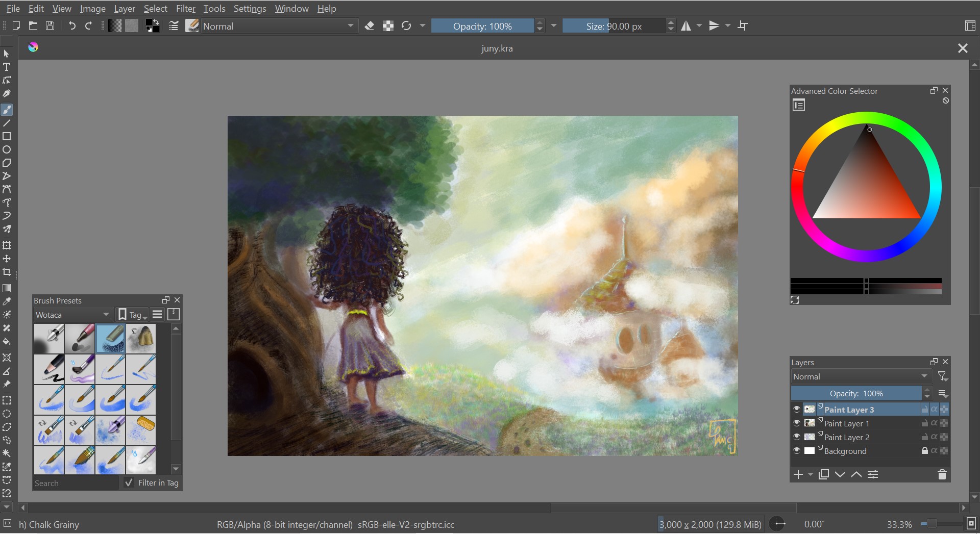The image size is (980, 534).
Task: Open fill gradients chooser in toolbar
Action: point(115,26)
